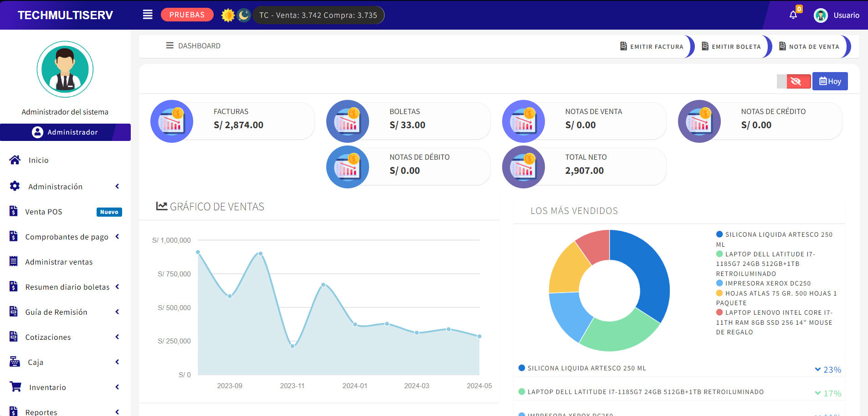
Task: Click the Total Neto value 2,907.00
Action: tap(584, 171)
